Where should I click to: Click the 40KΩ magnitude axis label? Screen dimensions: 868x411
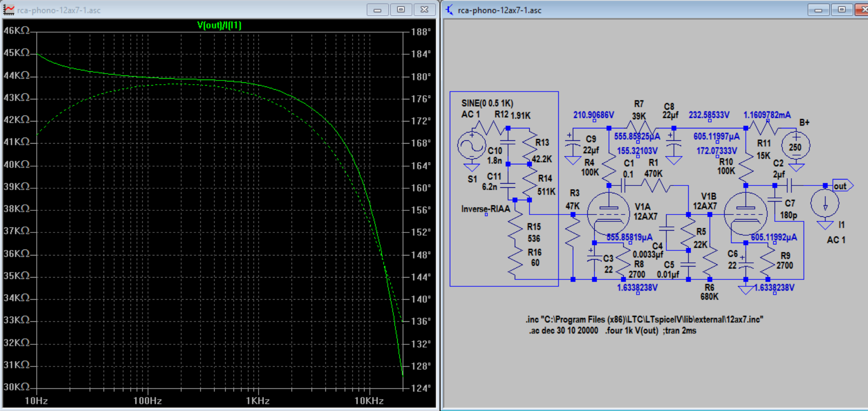pos(17,164)
